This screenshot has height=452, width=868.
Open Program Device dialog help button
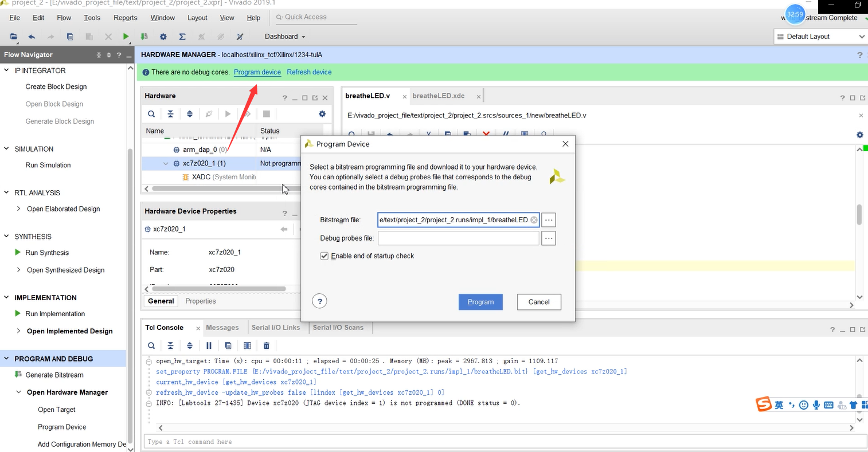pyautogui.click(x=320, y=301)
